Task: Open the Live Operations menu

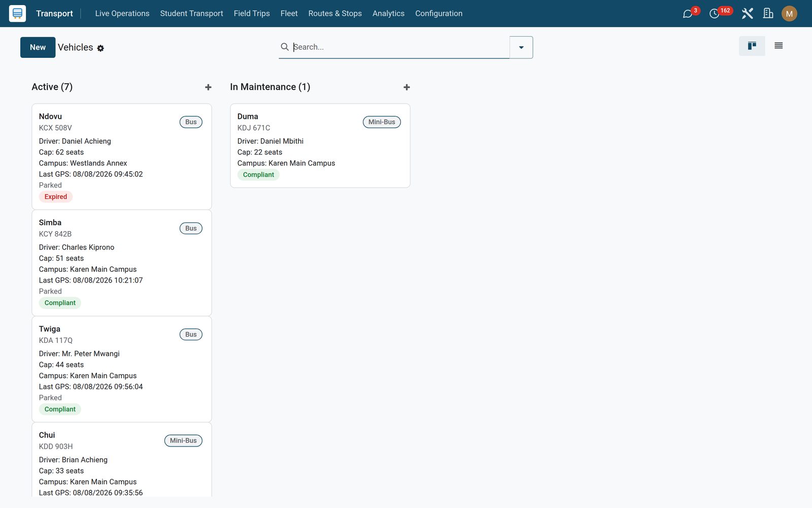Action: [122, 13]
